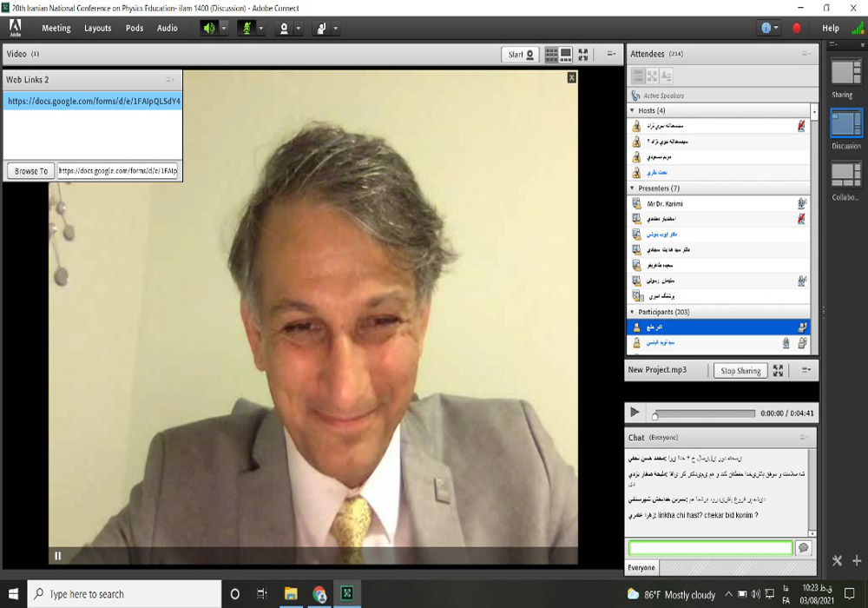Switch Video pod to filmstrip layout
The height and width of the screenshot is (608, 868).
coord(566,54)
